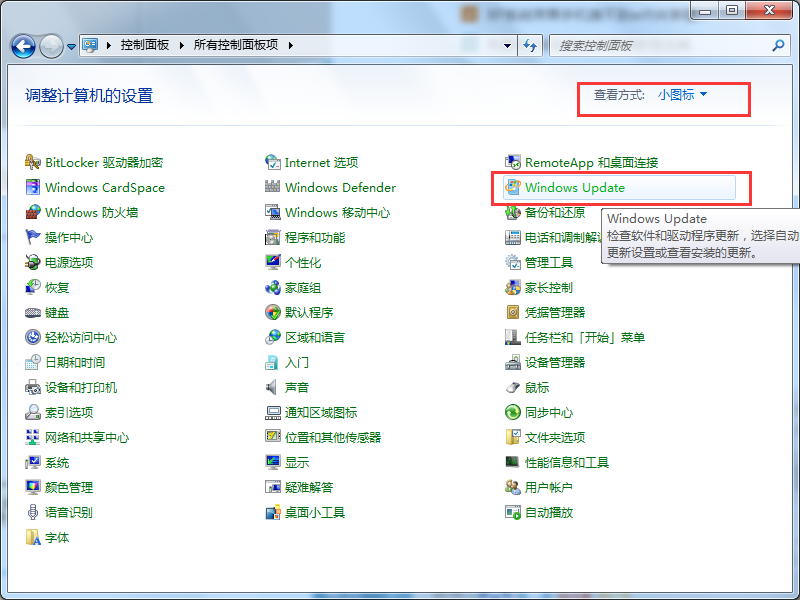
Task: Open the 桌面小工具 gadgets icon
Action: click(272, 512)
